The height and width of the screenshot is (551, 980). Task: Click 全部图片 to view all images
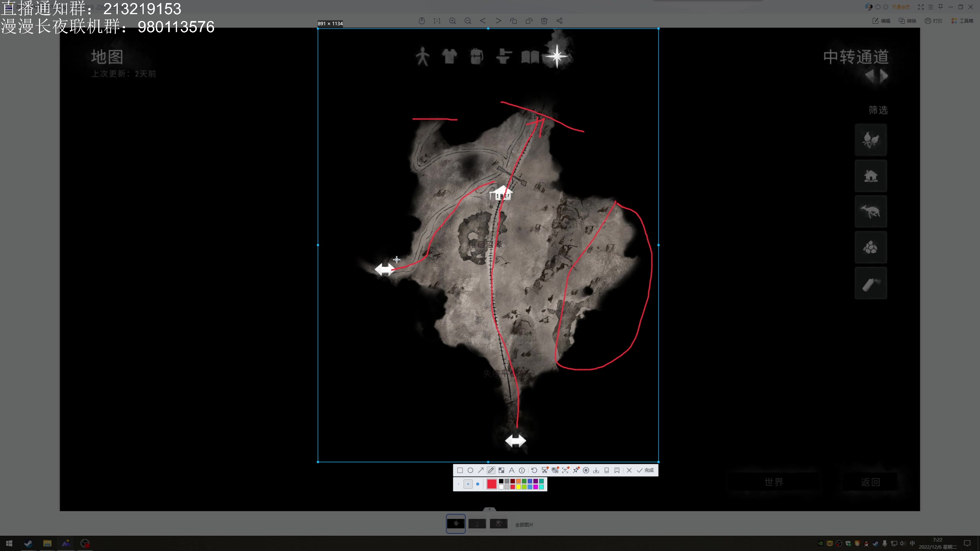(524, 525)
